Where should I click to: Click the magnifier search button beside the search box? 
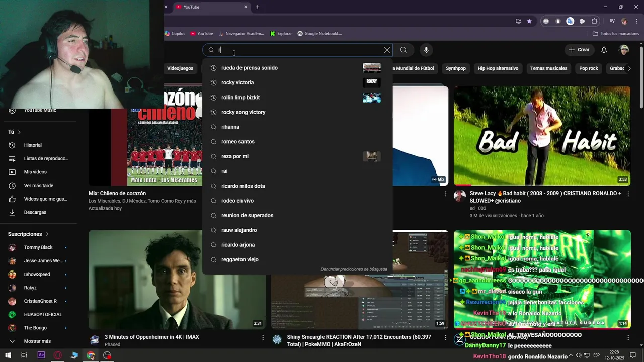tap(404, 50)
